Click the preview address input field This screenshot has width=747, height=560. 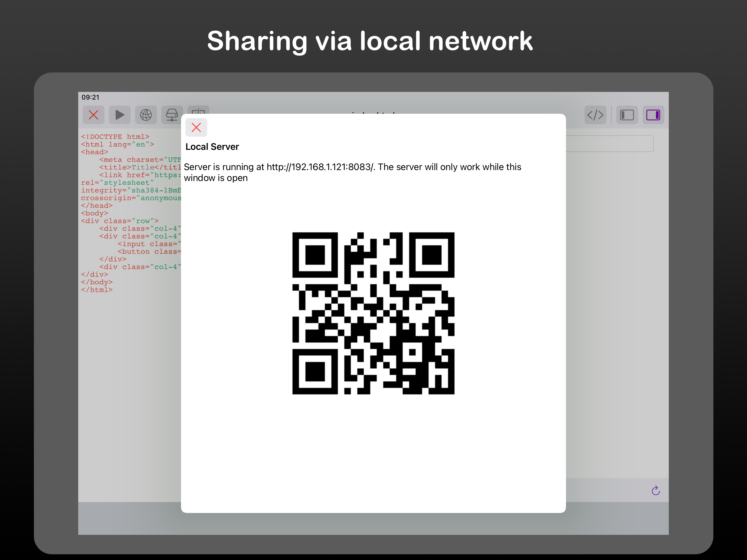click(609, 144)
